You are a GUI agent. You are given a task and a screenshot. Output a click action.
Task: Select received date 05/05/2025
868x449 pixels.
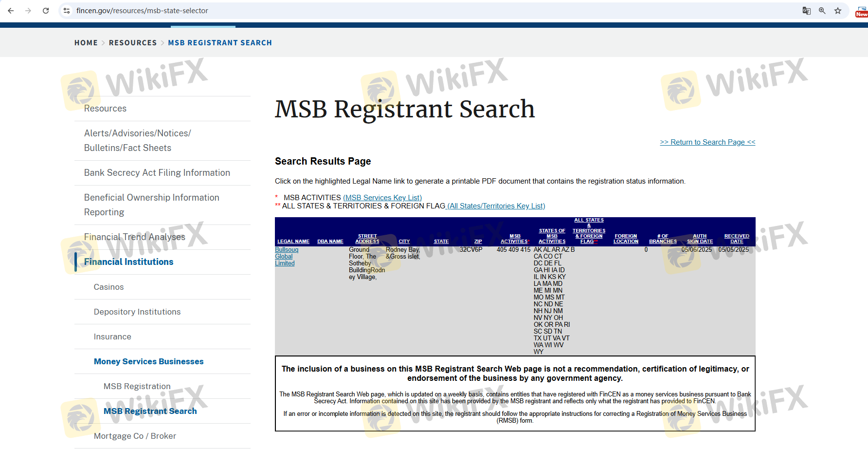click(734, 250)
